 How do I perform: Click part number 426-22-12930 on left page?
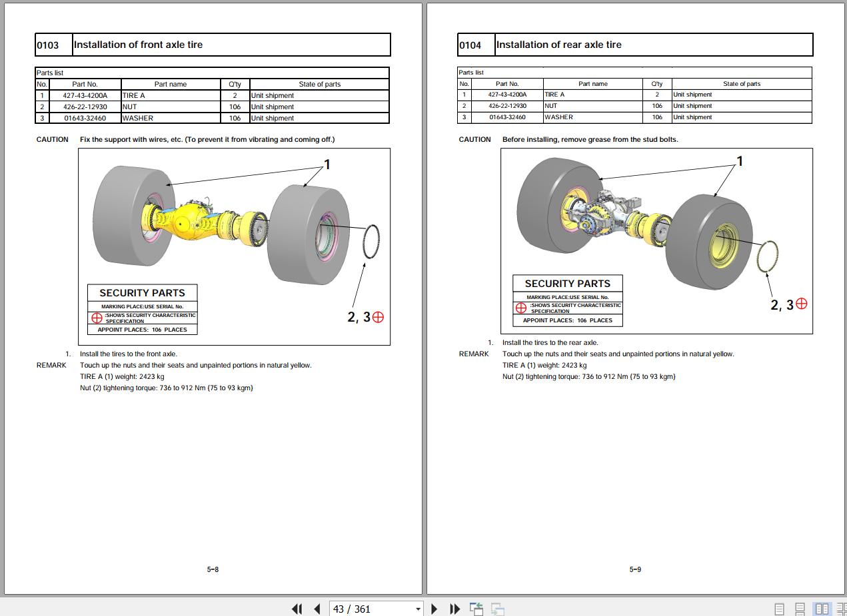coord(85,107)
